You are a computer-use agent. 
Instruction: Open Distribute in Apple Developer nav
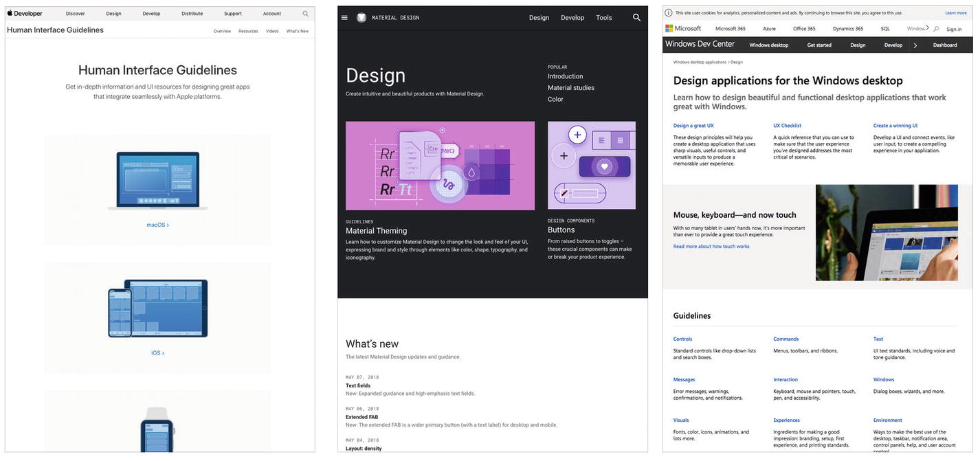[192, 14]
